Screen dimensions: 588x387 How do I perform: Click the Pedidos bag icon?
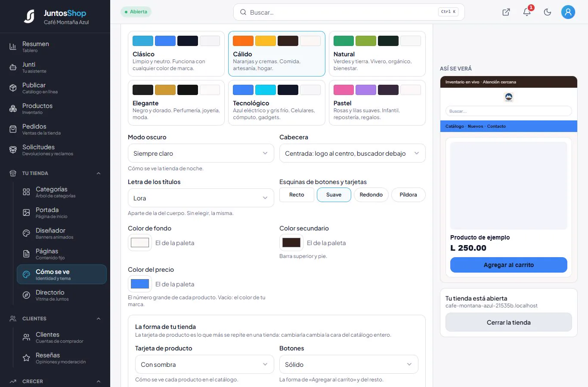click(13, 129)
